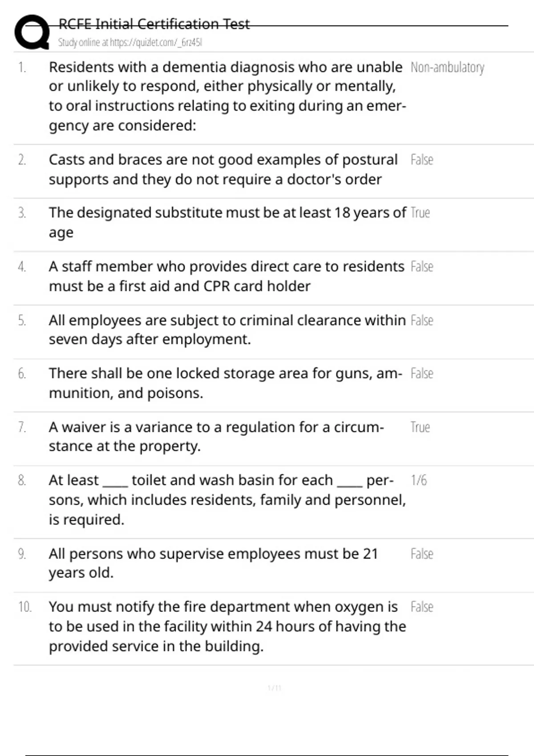
Task: Click the False answer for casts and braces
Action: [421, 160]
